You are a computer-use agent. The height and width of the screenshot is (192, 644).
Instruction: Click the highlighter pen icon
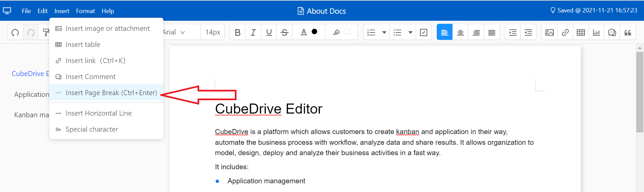tap(336, 32)
